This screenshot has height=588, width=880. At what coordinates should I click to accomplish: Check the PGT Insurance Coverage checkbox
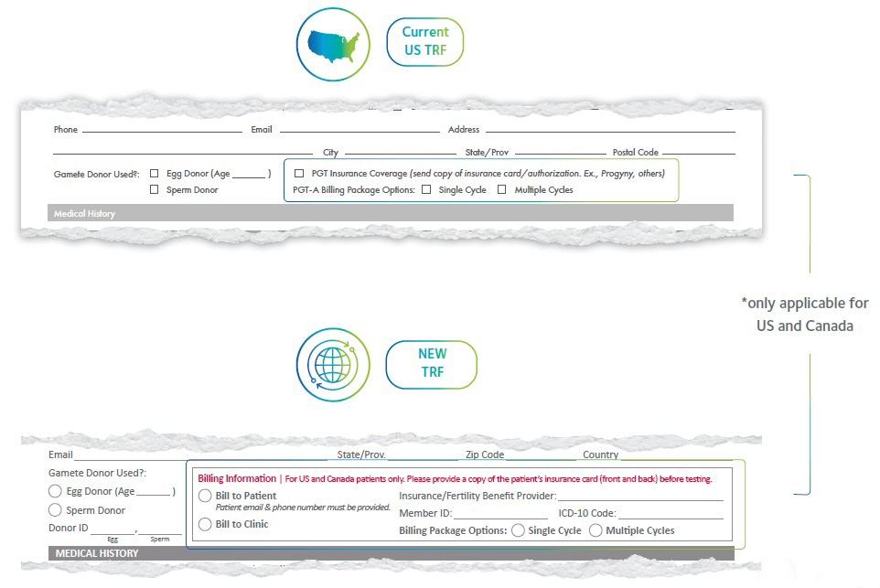[x=298, y=173]
